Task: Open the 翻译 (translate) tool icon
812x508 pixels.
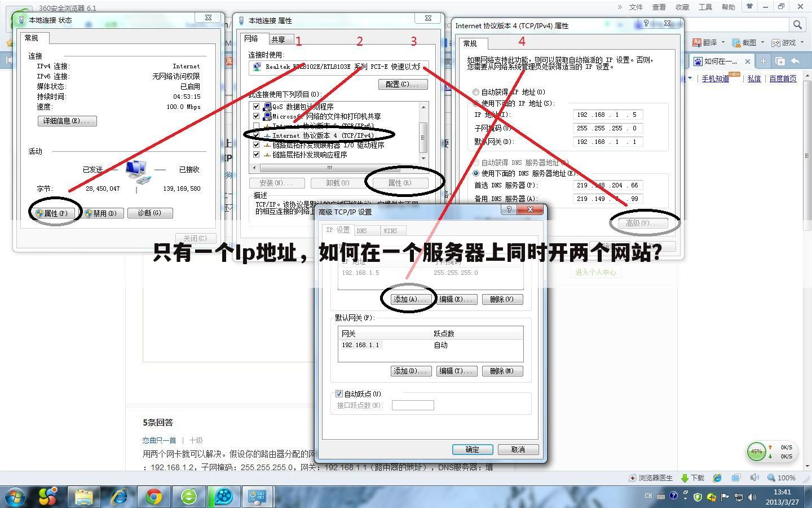Action: (x=697, y=42)
